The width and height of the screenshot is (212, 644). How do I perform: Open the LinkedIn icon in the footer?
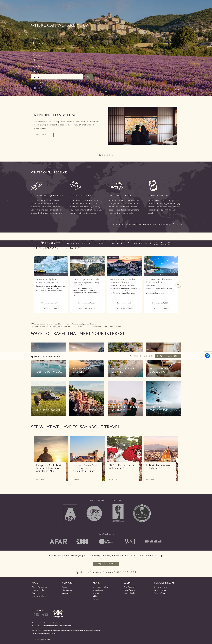click(42, 614)
